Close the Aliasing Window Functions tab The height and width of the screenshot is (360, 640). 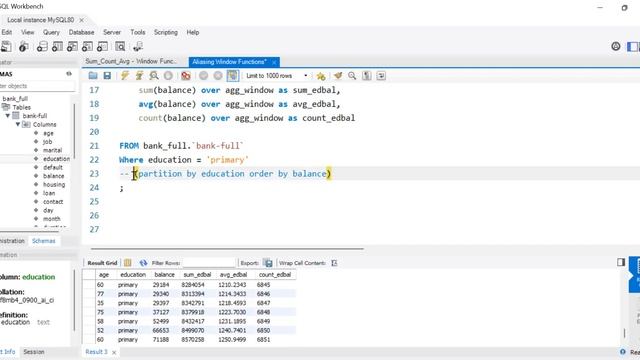click(x=274, y=62)
